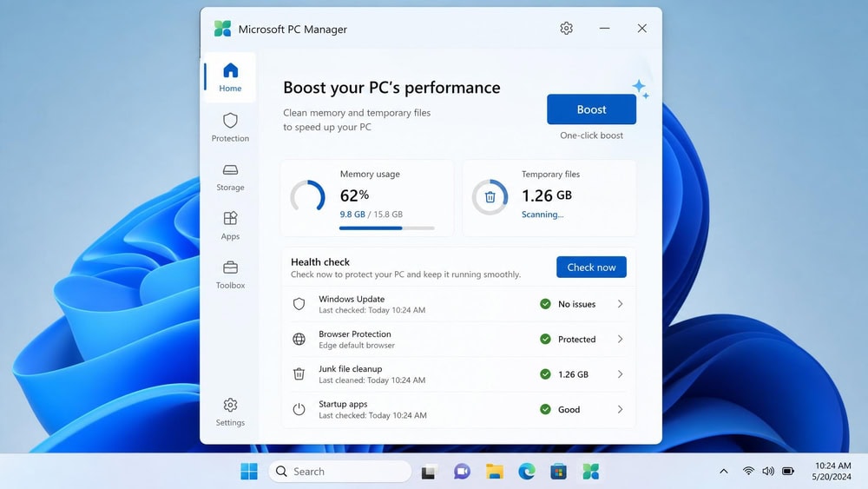Select the Windows Update text label

[x=352, y=299]
